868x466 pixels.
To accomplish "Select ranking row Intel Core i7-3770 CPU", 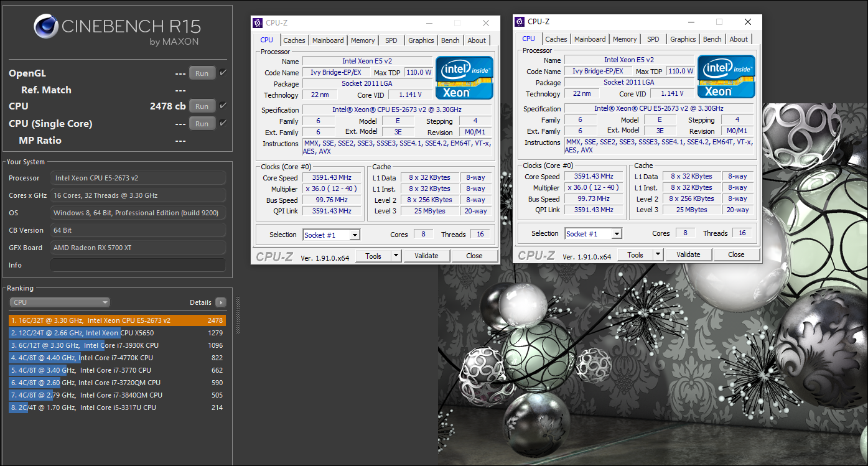I will pos(118,370).
